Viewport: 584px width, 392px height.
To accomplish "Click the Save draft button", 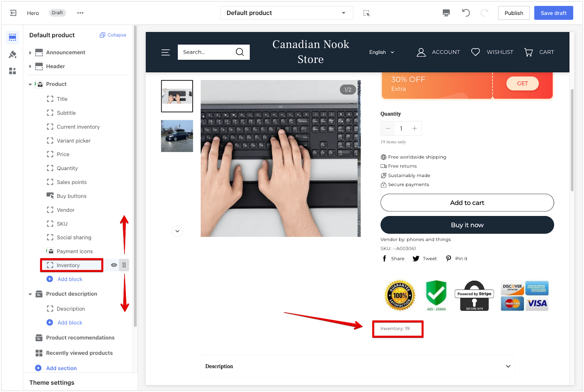I will coord(553,13).
